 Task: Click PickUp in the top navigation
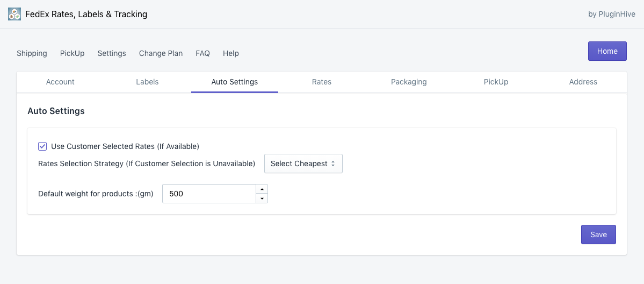72,53
